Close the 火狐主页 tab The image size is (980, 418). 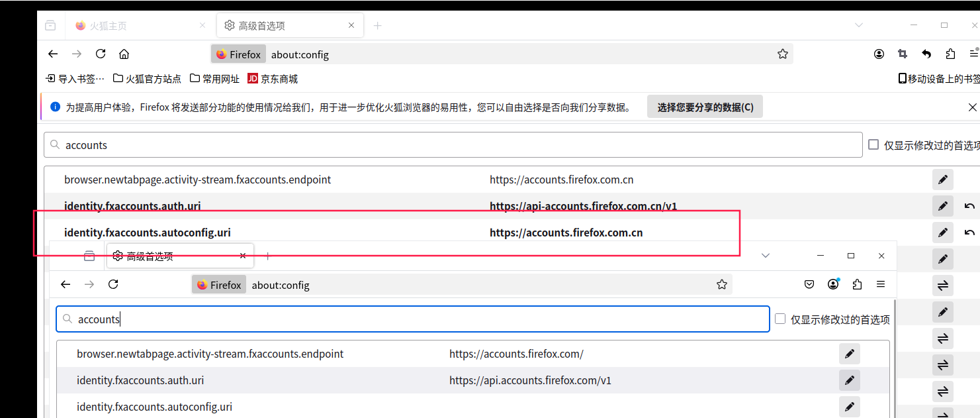point(202,26)
